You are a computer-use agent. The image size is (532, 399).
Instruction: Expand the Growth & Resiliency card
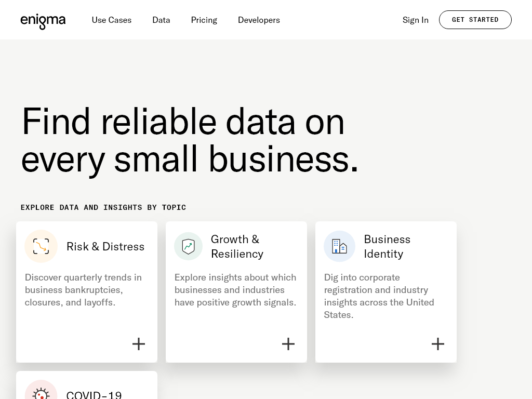(288, 343)
